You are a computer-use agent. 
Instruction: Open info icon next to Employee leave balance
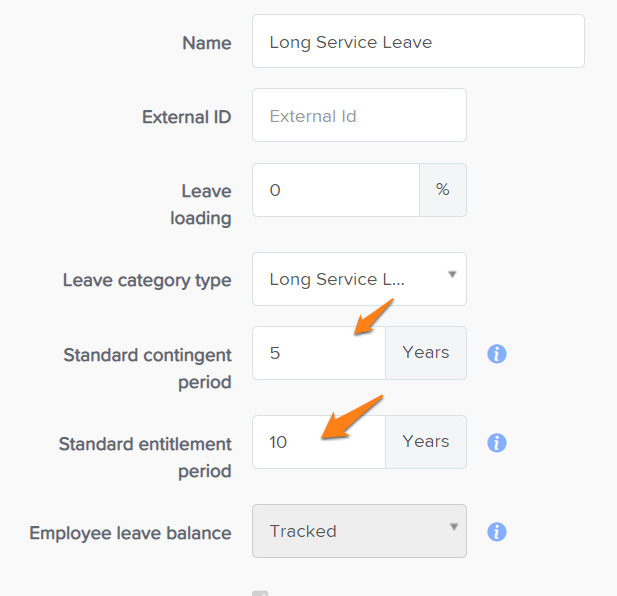(497, 532)
